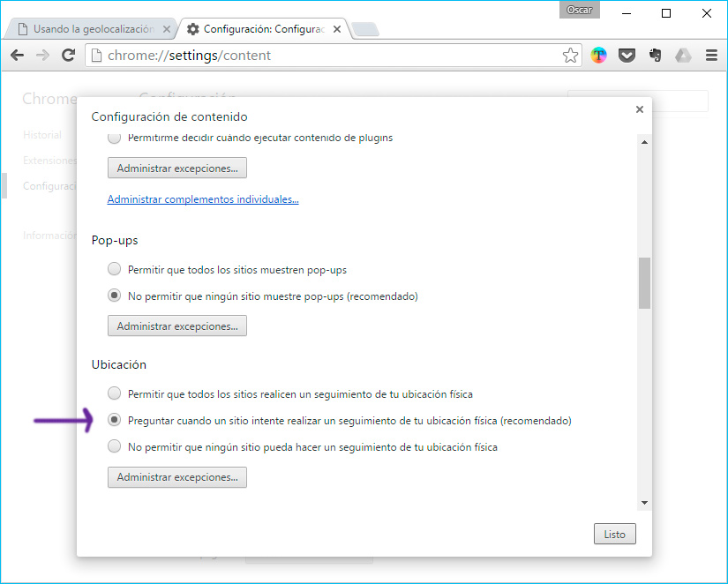Open the Chrome hamburger menu

(711, 56)
